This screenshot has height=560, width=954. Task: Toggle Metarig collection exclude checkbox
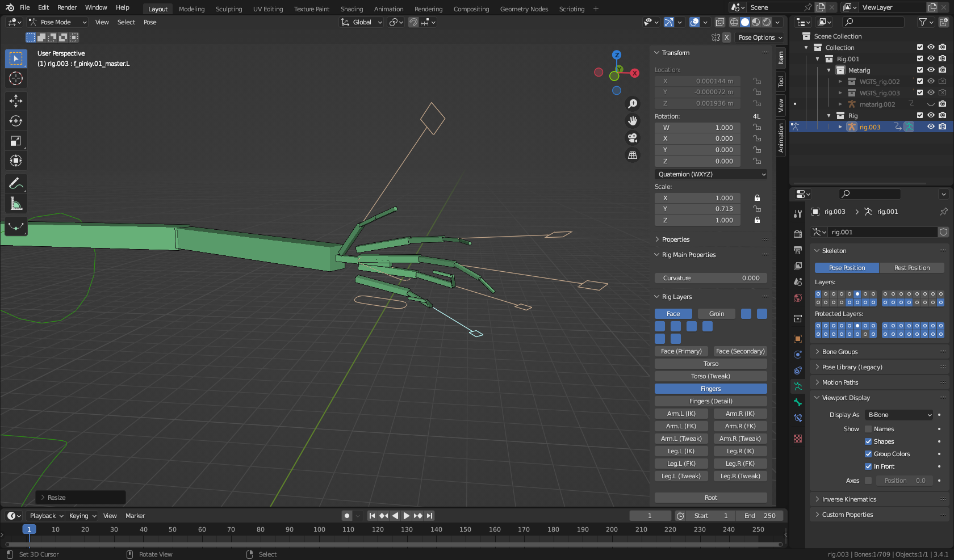point(920,70)
